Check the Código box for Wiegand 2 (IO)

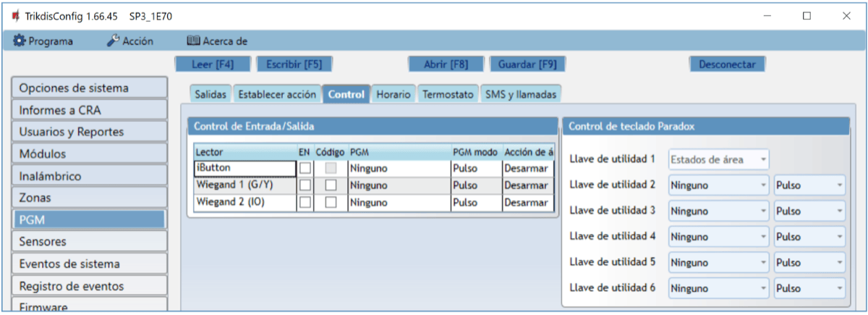331,203
